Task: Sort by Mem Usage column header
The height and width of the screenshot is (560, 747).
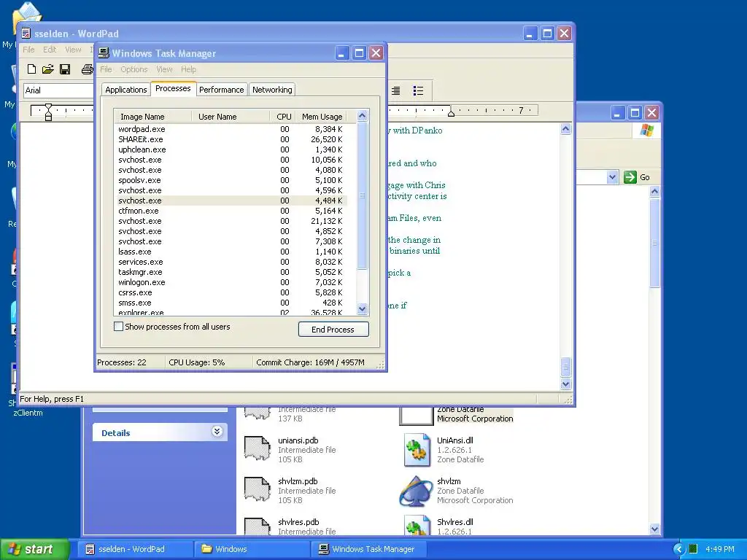Action: pyautogui.click(x=322, y=116)
